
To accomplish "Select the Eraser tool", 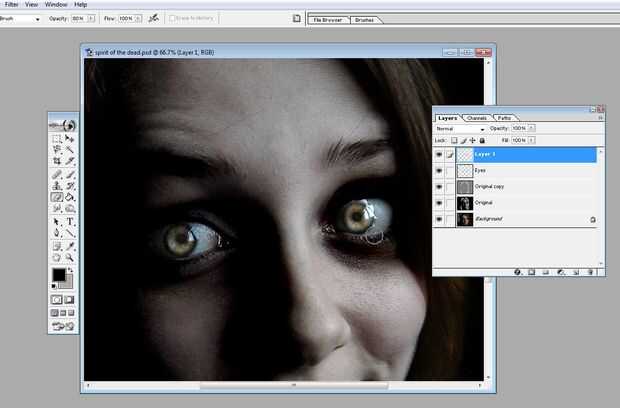I will click(57, 197).
